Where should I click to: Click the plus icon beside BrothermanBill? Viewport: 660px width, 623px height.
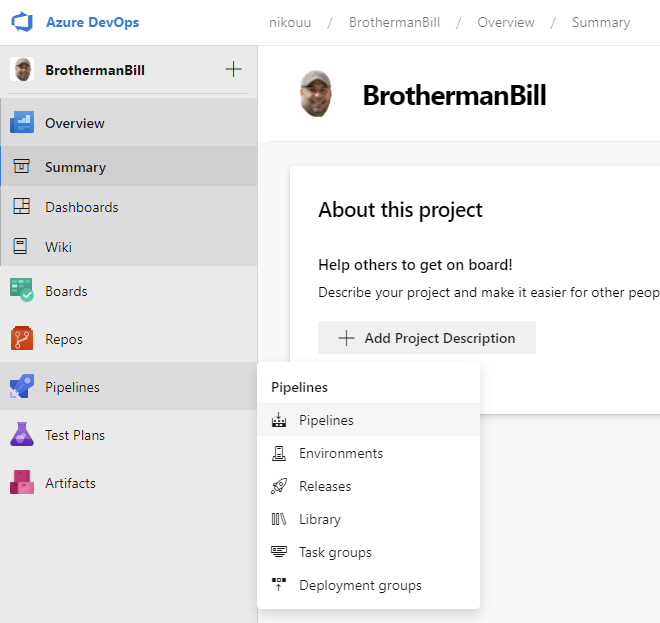(x=234, y=69)
